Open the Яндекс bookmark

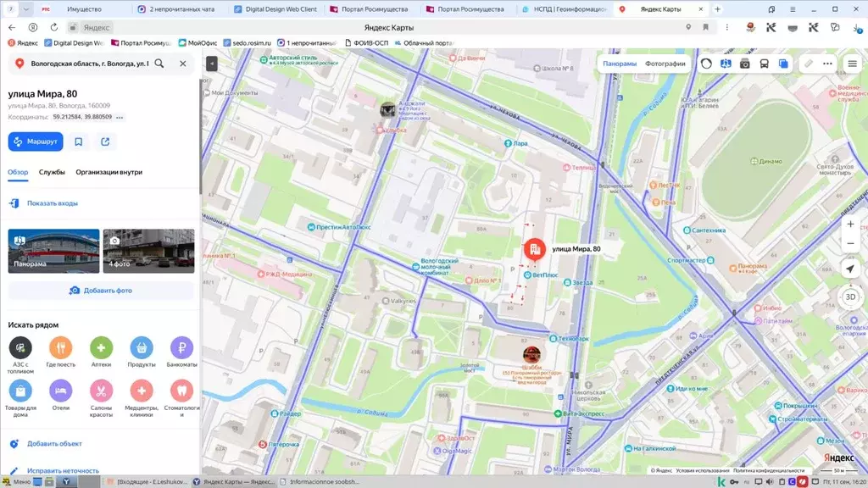click(x=23, y=42)
